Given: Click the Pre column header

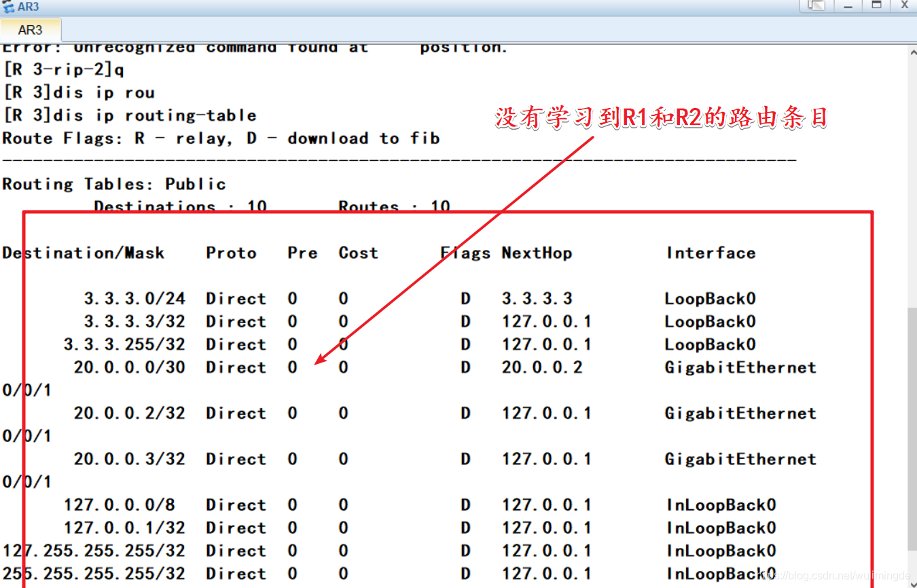Looking at the screenshot, I should 302,253.
